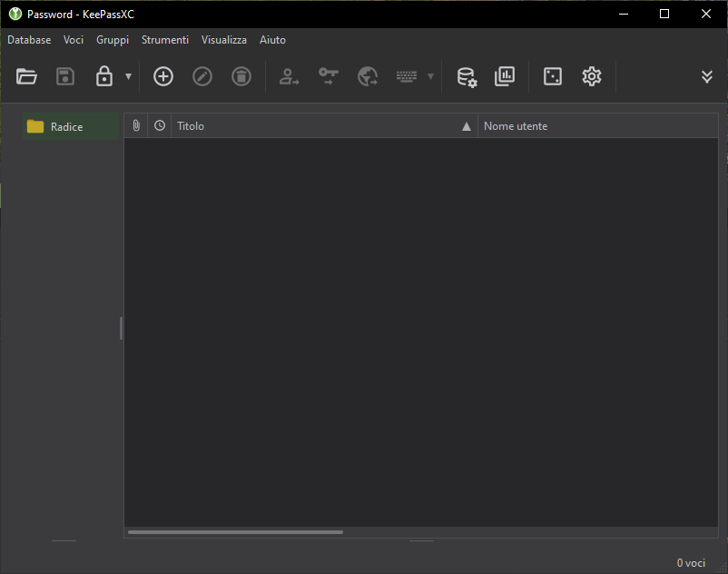Open the Strumenti menu
The width and height of the screenshot is (728, 574).
coord(165,40)
